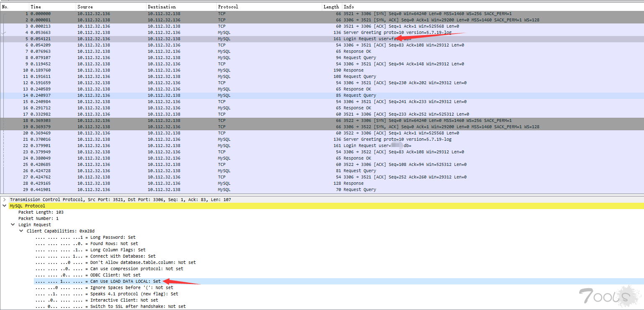Select packet 24 Response OK at 0.380049
This screenshot has height=310, width=644.
click(x=322, y=158)
